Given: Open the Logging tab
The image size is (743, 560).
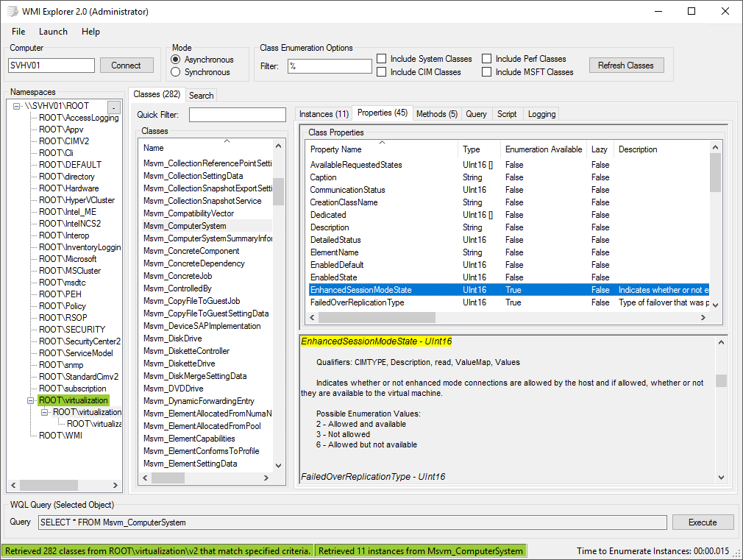Looking at the screenshot, I should coord(541,114).
